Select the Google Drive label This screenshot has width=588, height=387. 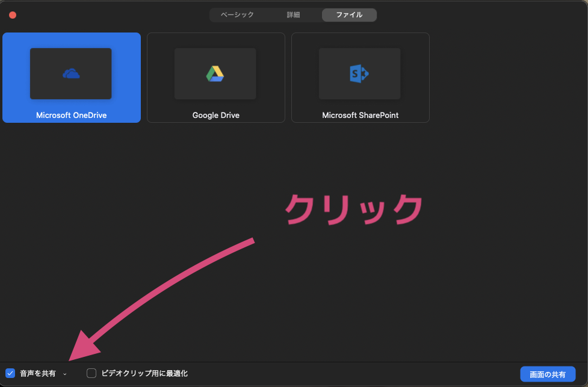pos(216,115)
